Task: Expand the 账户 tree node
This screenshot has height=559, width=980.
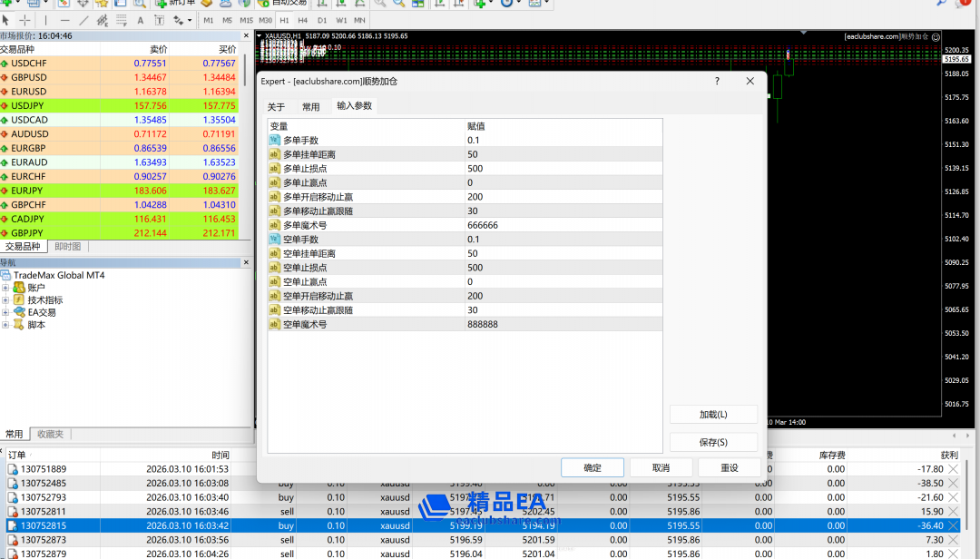Action: coord(6,288)
